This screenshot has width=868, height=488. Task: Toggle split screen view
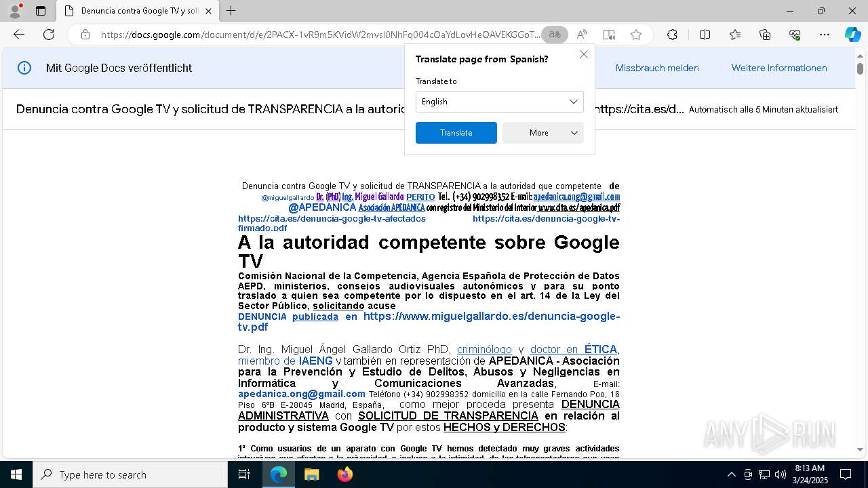(705, 35)
